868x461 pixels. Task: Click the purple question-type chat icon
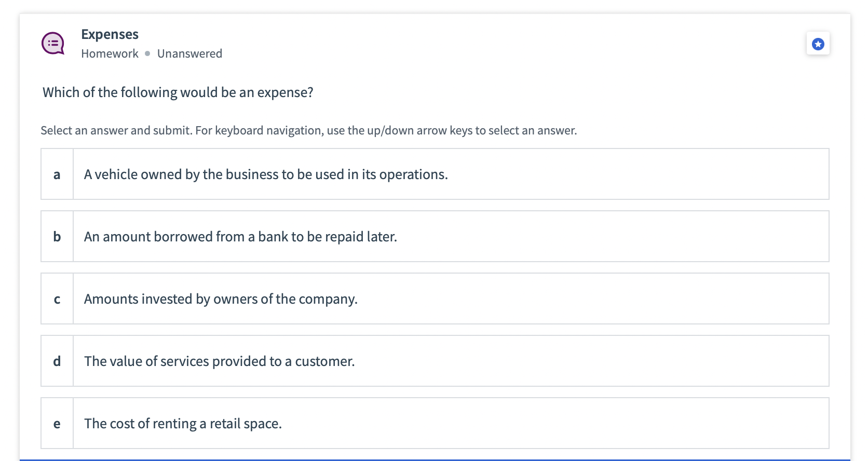[53, 44]
